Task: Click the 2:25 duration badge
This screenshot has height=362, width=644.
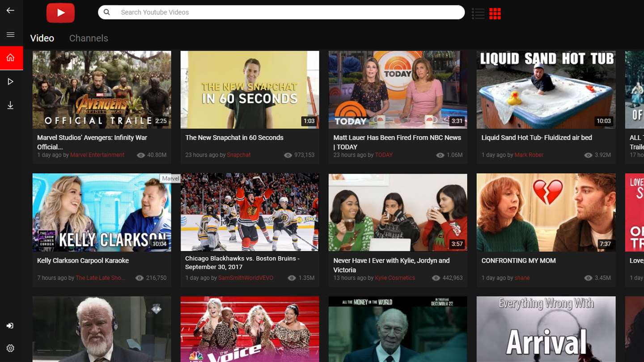Action: pyautogui.click(x=161, y=121)
